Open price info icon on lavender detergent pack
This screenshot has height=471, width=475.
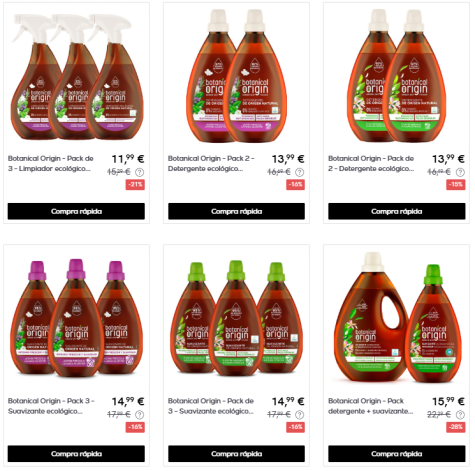(300, 172)
